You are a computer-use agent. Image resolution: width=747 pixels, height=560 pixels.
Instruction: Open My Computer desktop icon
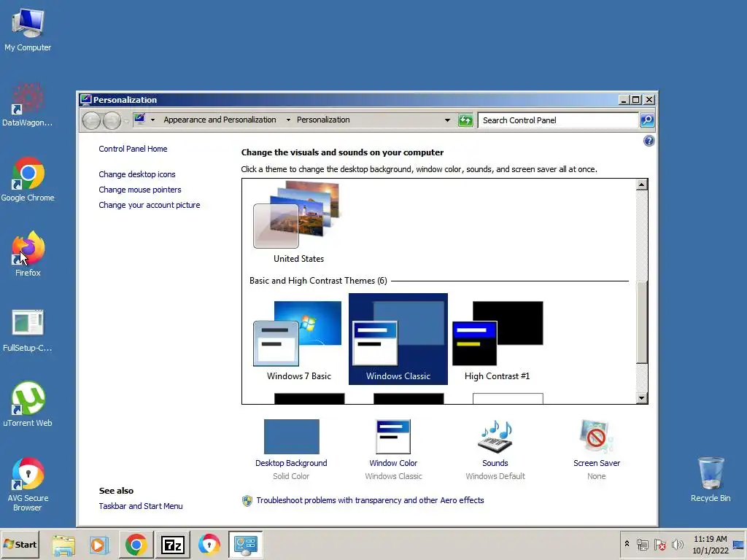[x=28, y=29]
